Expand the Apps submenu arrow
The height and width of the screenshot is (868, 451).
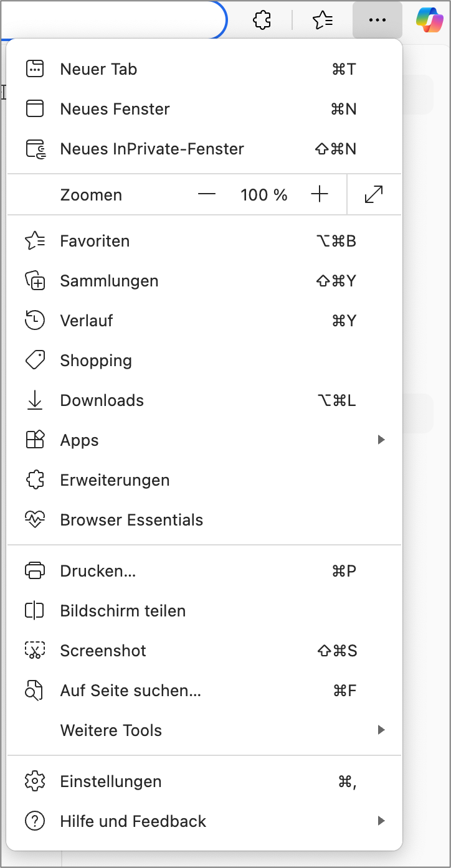click(x=381, y=440)
